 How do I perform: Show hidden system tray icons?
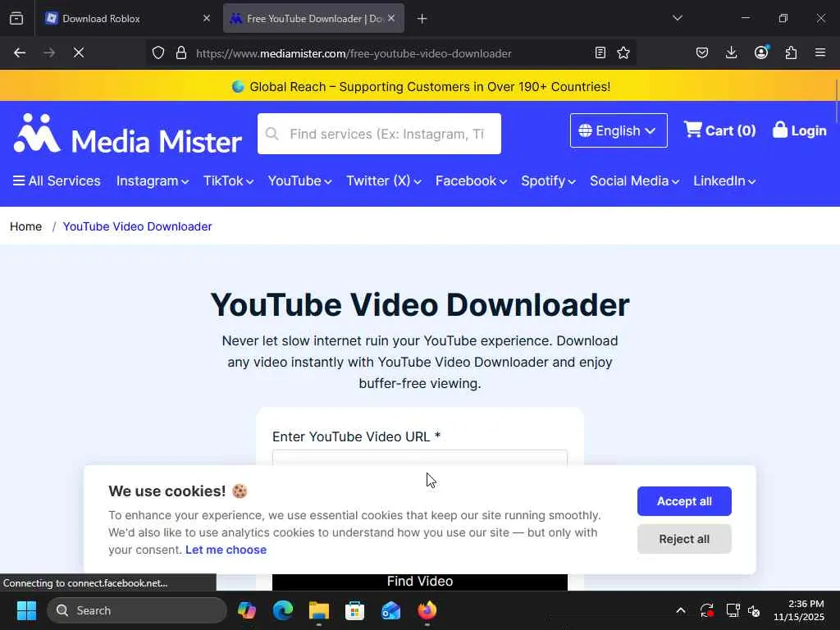(680, 610)
